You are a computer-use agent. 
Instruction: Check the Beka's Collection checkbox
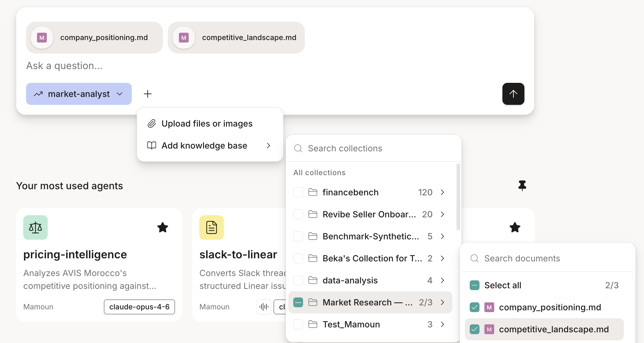click(298, 258)
